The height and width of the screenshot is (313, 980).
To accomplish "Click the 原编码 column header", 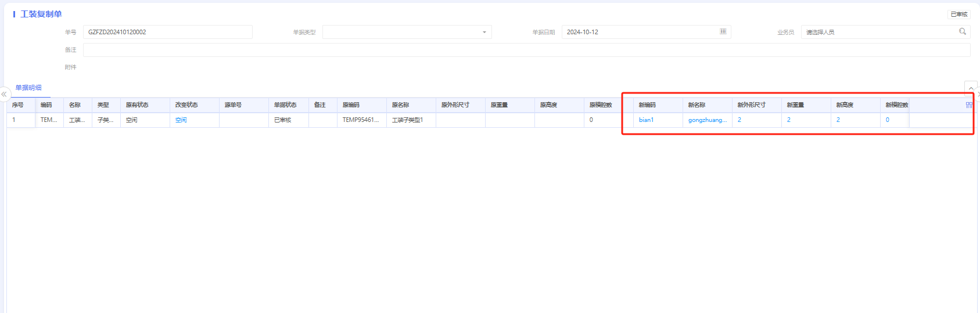I will (x=351, y=105).
